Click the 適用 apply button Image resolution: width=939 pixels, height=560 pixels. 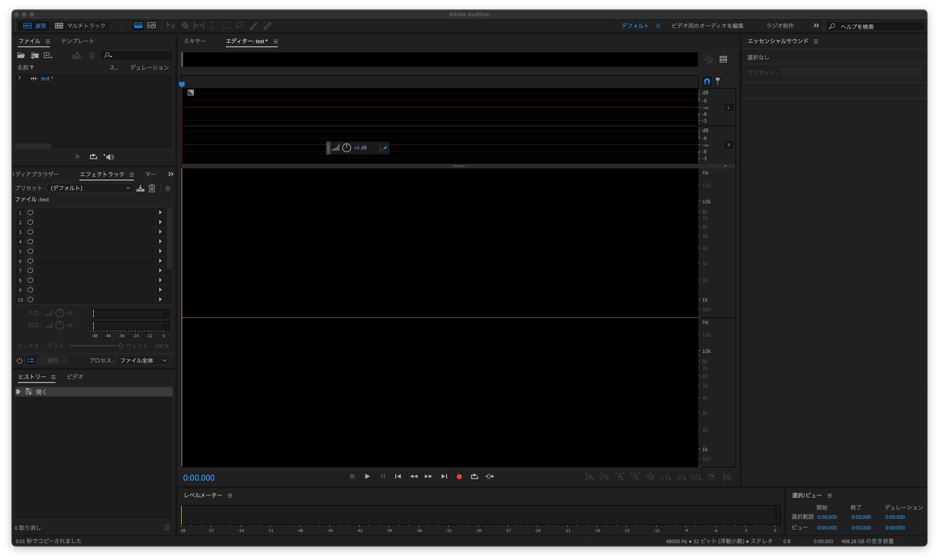click(52, 360)
